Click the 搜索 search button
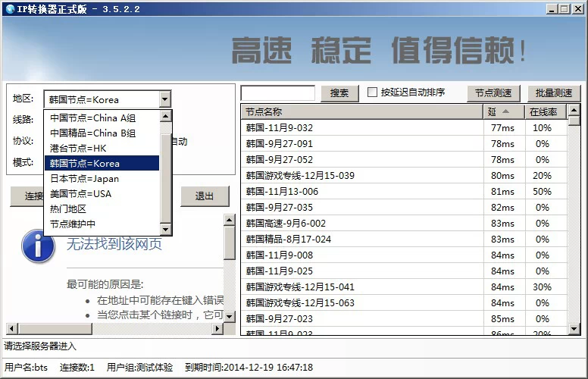The width and height of the screenshot is (588, 379). (x=339, y=93)
